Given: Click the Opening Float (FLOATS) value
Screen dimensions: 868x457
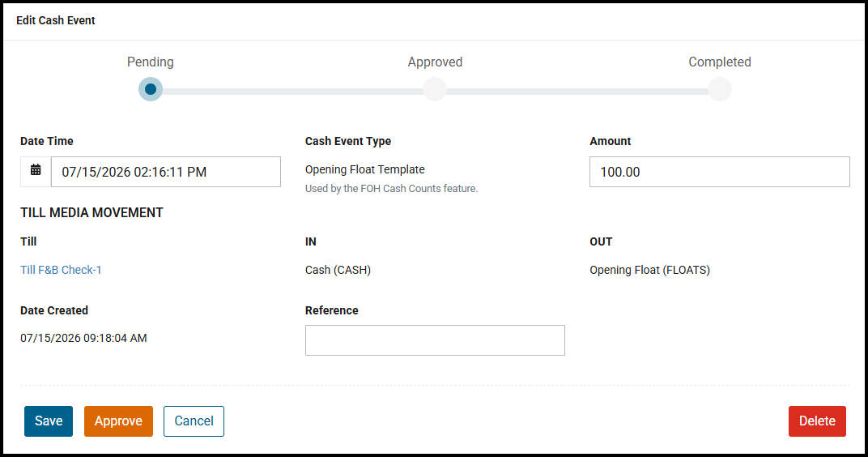Looking at the screenshot, I should [650, 270].
